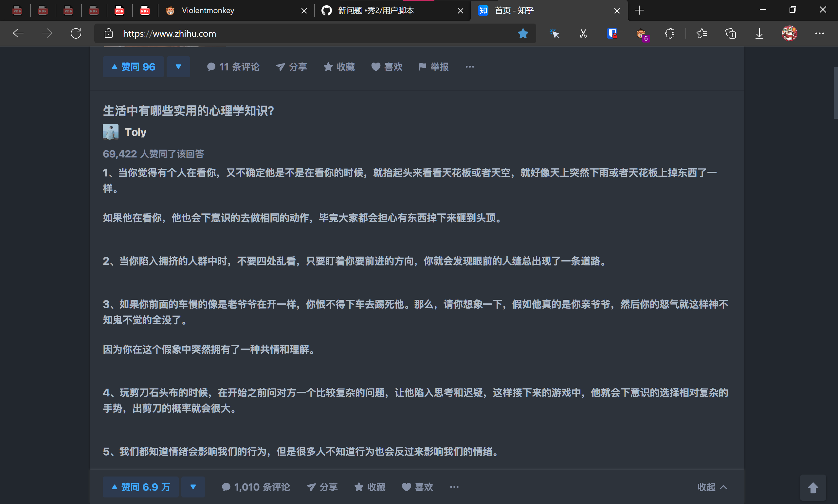This screenshot has height=504, width=838.
Task: Open author Toly's profile name link
Action: [136, 132]
